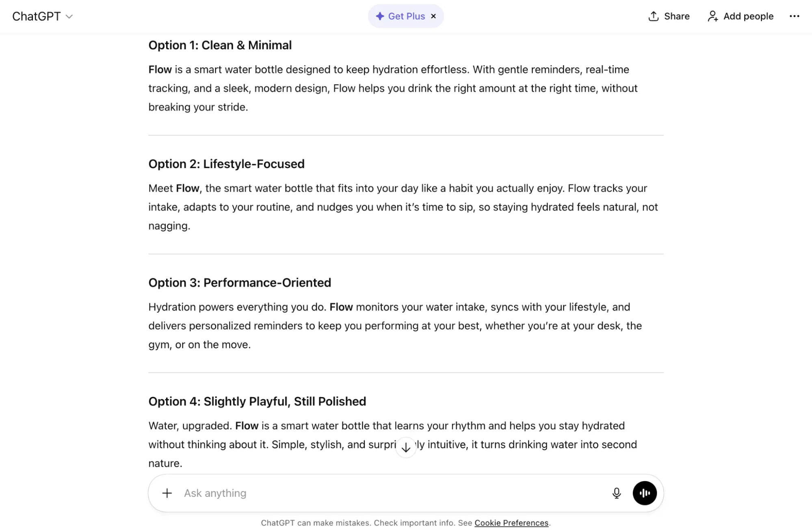The image size is (812, 532).
Task: Open the Add people option
Action: pyautogui.click(x=740, y=16)
